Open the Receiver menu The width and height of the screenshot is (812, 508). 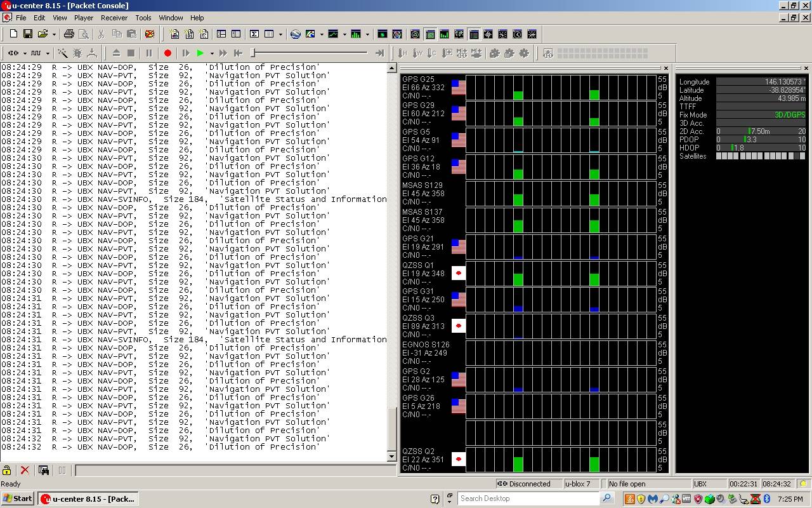pyautogui.click(x=114, y=18)
